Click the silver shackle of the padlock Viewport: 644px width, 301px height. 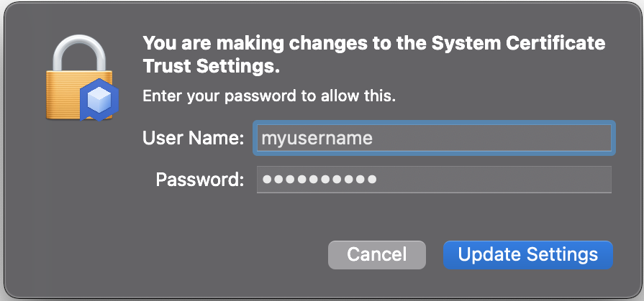click(79, 52)
